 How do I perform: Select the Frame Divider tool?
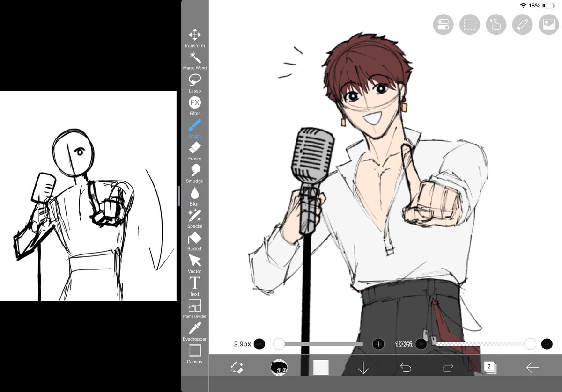click(194, 309)
